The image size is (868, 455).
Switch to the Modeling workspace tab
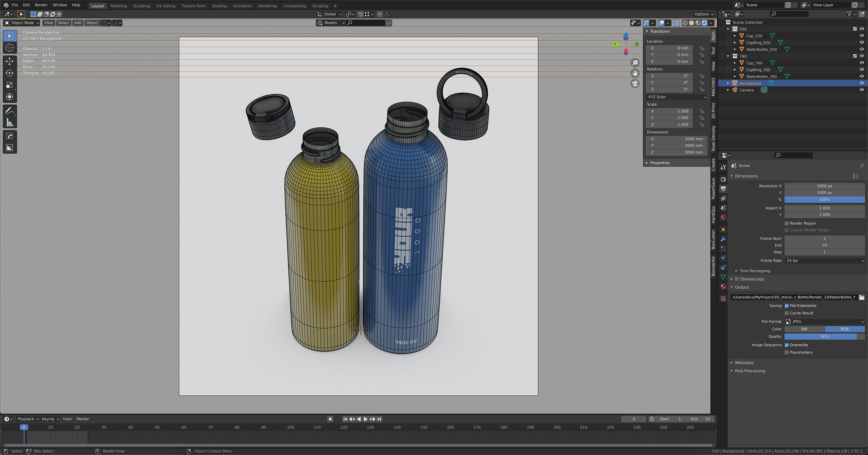(119, 6)
